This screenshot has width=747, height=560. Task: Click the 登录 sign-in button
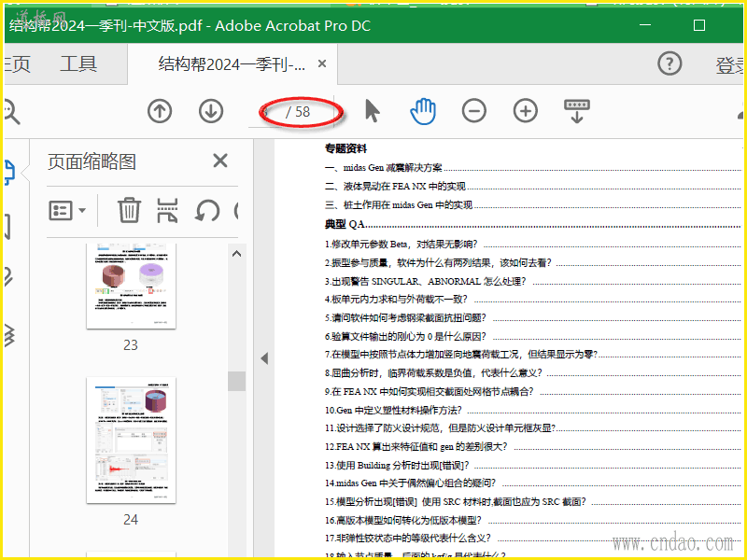(729, 65)
